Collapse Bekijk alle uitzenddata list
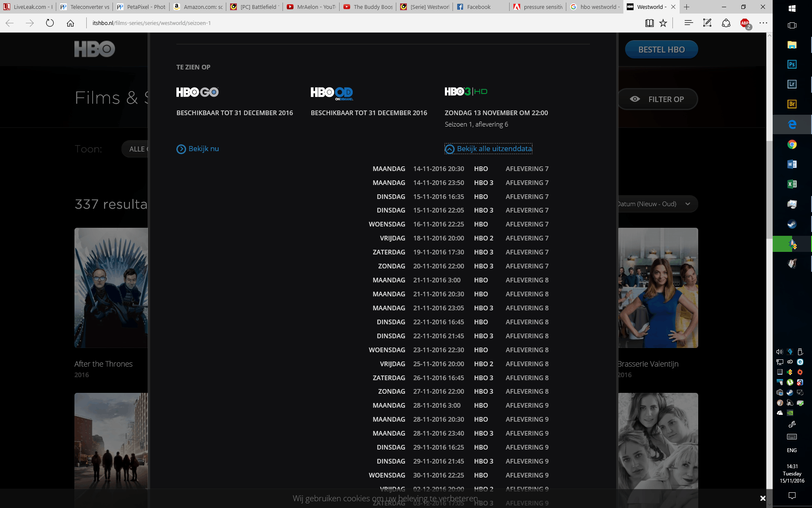Viewport: 812px width, 508px height. 488,149
